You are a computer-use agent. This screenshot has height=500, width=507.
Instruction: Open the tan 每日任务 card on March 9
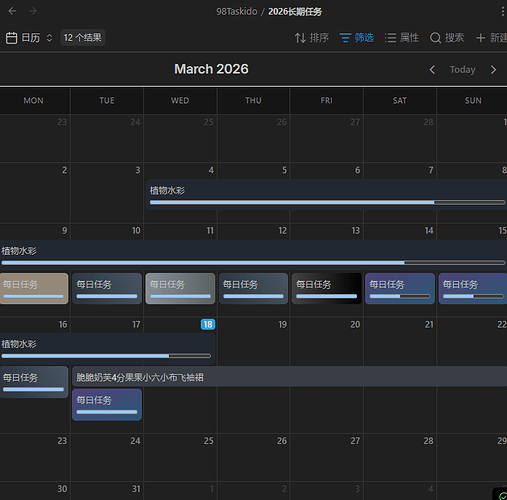click(x=34, y=289)
